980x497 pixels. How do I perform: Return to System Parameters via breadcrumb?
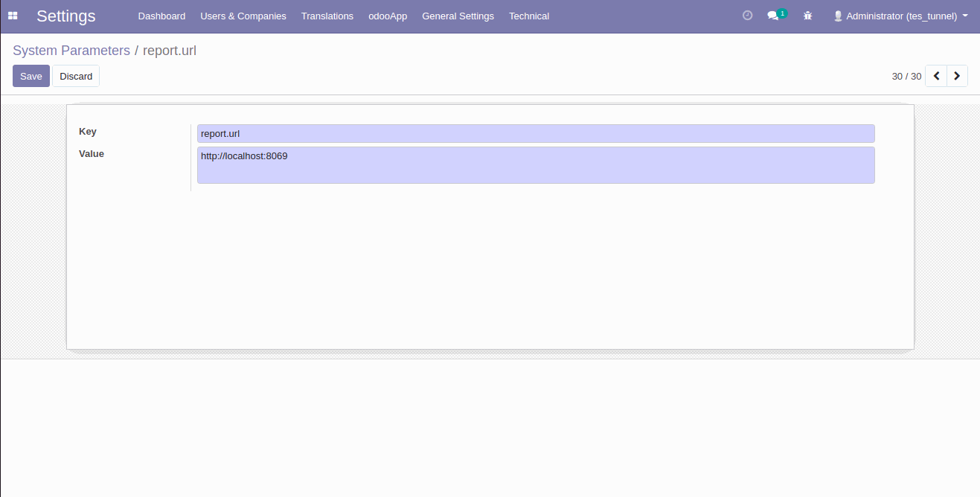tap(71, 51)
